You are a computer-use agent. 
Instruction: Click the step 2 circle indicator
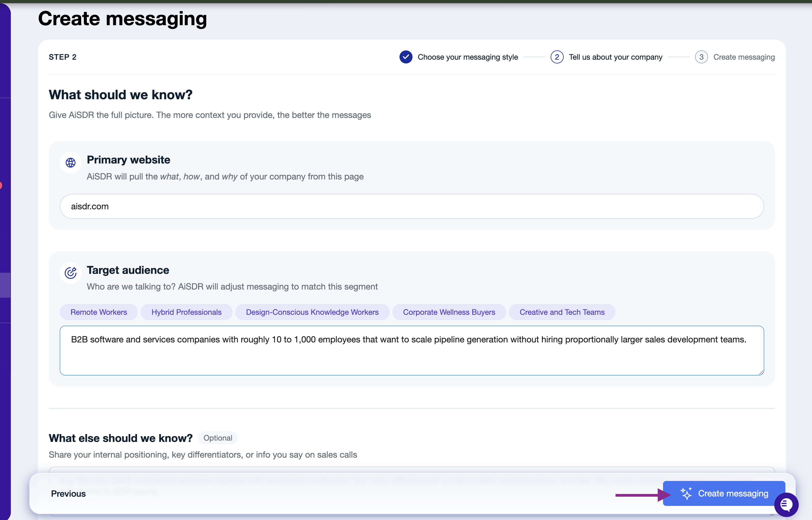[557, 57]
